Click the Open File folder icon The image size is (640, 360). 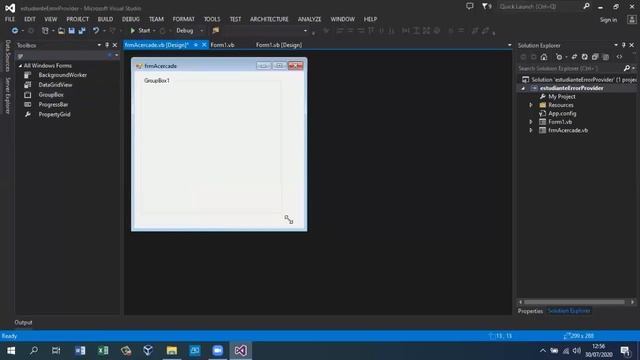click(x=61, y=31)
